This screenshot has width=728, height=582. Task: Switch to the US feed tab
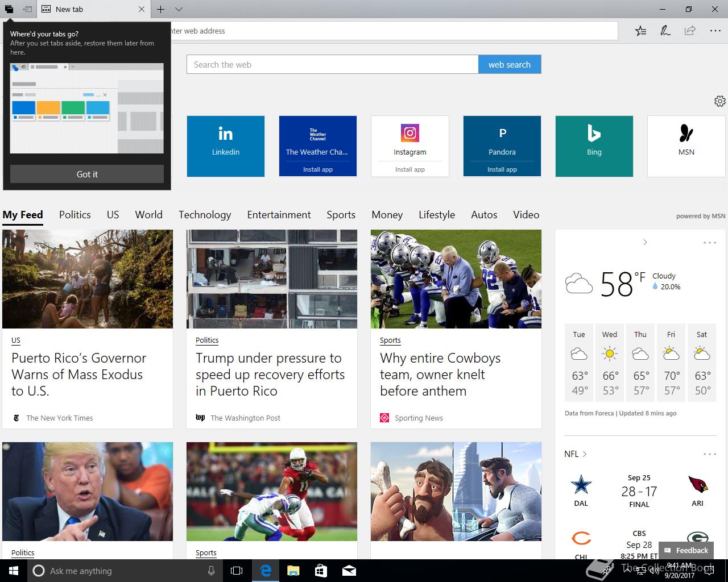(x=113, y=215)
